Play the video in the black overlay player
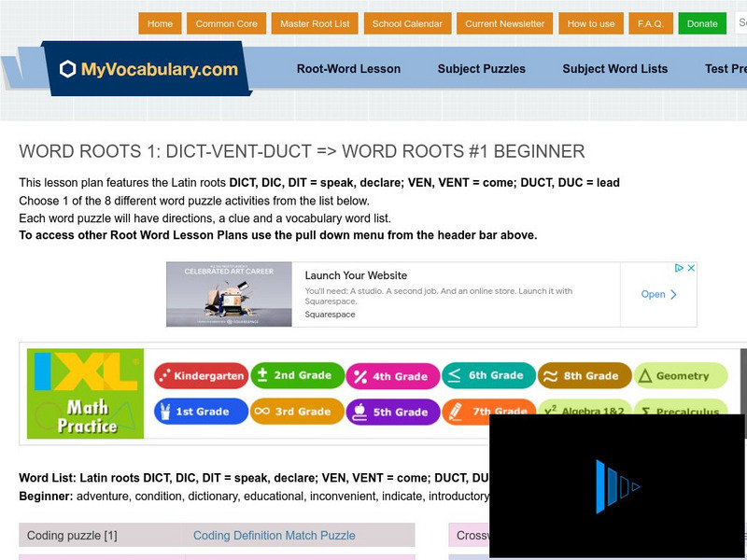The image size is (747, 560). coord(617,486)
